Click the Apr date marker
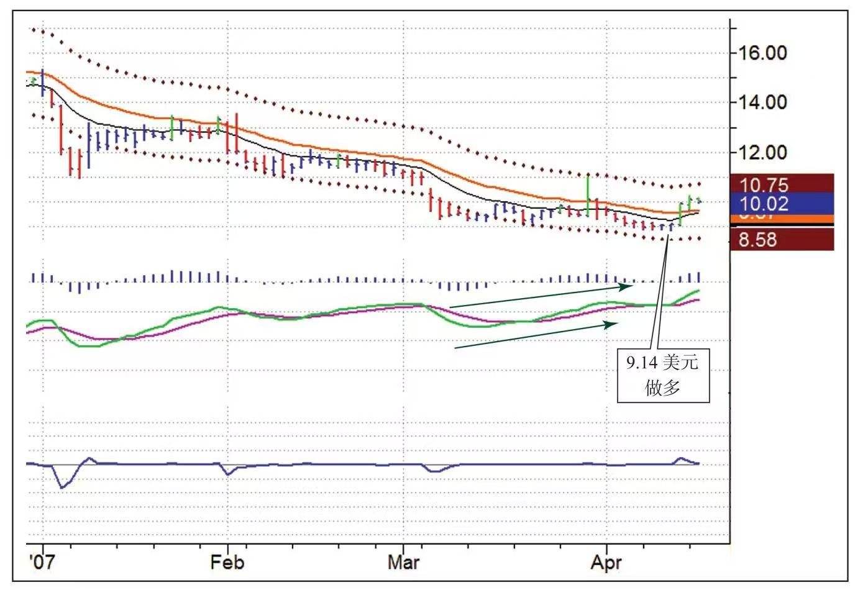The width and height of the screenshot is (868, 590). pos(605,563)
